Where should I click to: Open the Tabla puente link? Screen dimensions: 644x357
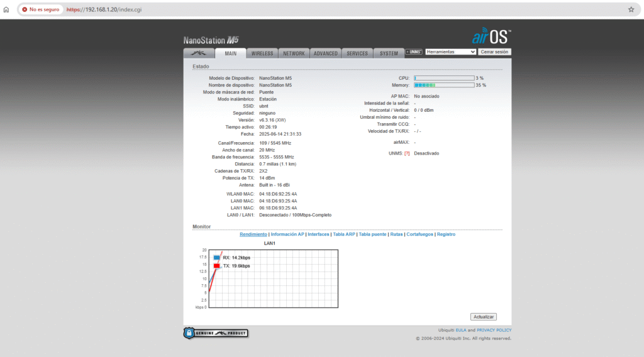click(x=372, y=234)
